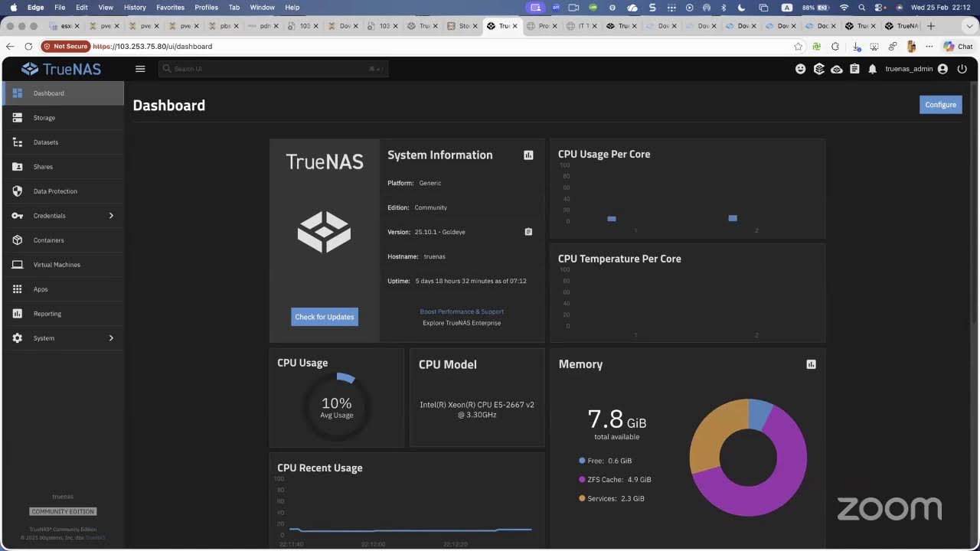980x551 pixels.
Task: Add this page to favorites with the star icon
Action: point(799,47)
